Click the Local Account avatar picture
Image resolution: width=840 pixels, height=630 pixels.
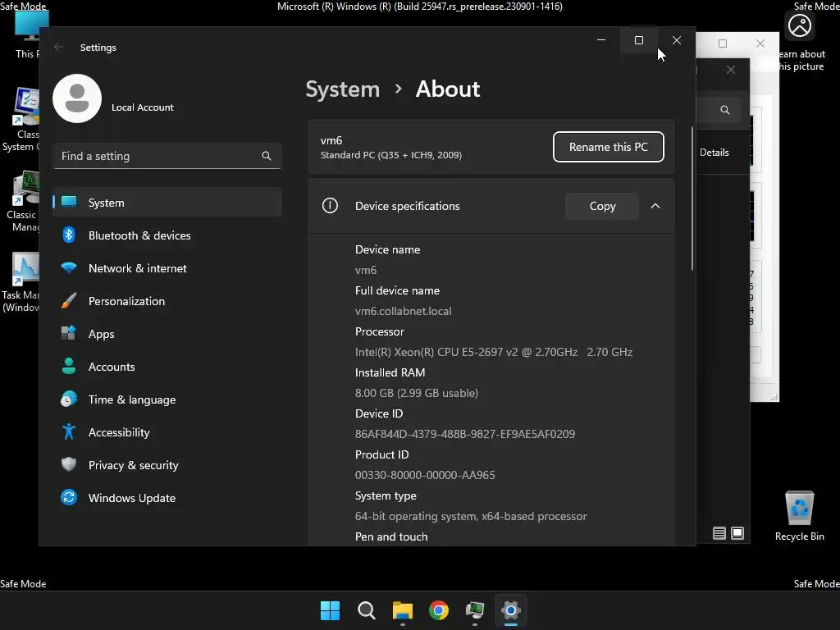point(77,98)
